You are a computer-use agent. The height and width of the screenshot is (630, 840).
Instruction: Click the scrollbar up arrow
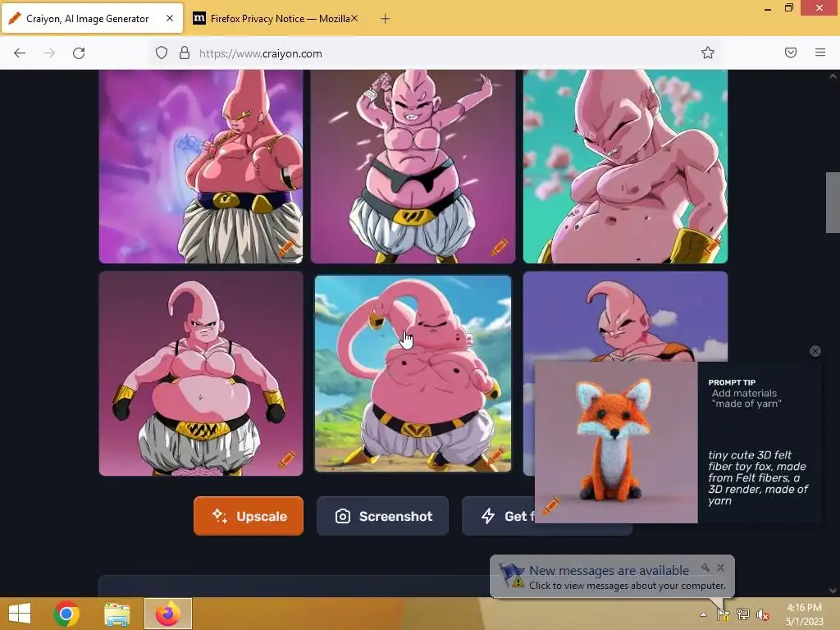833,76
